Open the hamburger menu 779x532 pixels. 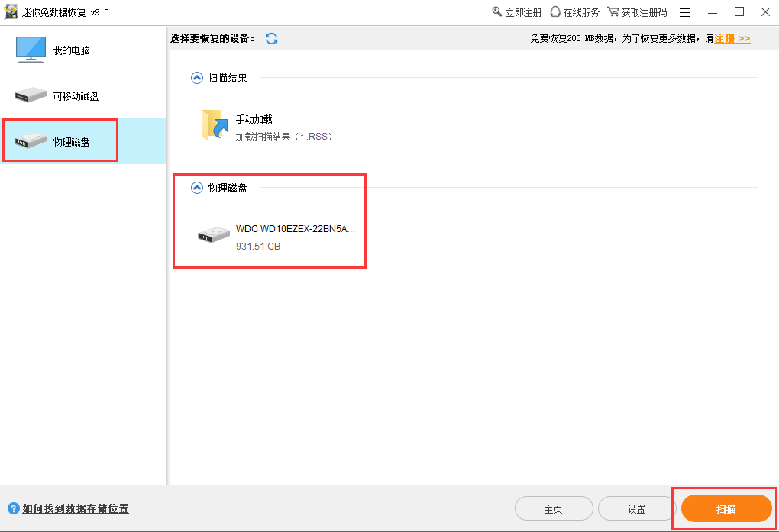[x=686, y=12]
